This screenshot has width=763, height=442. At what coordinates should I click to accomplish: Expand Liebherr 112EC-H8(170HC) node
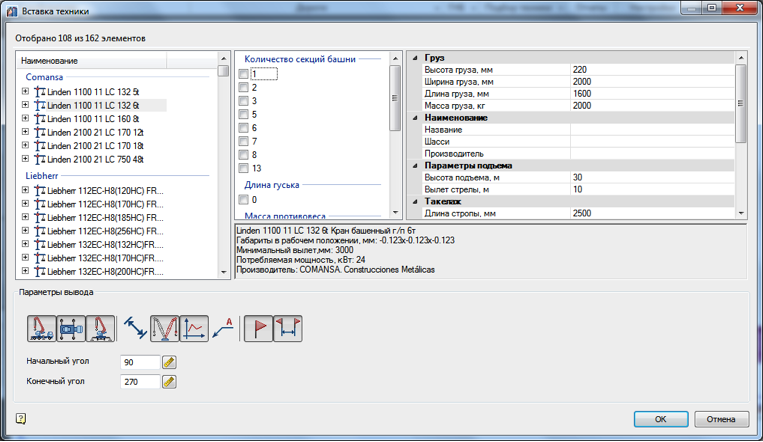[25, 203]
